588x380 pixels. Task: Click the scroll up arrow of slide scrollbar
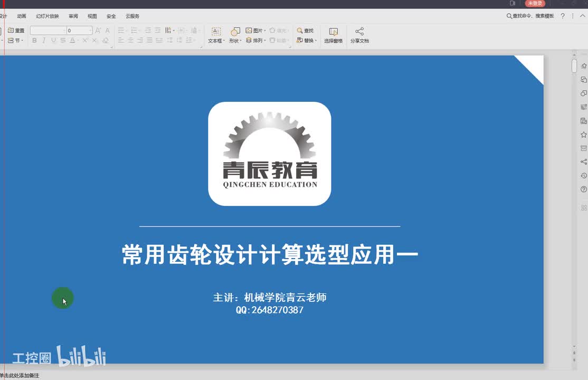[x=574, y=55]
